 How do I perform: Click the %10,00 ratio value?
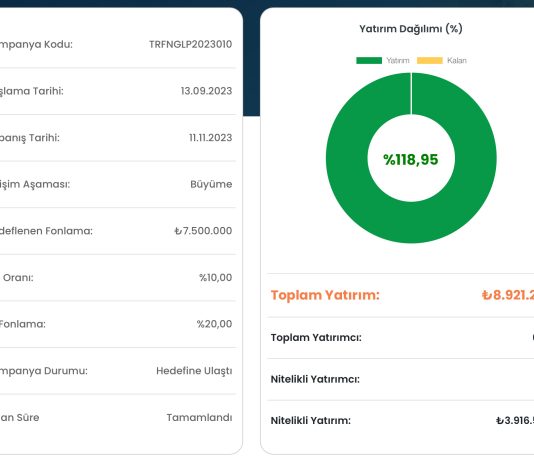216,277
